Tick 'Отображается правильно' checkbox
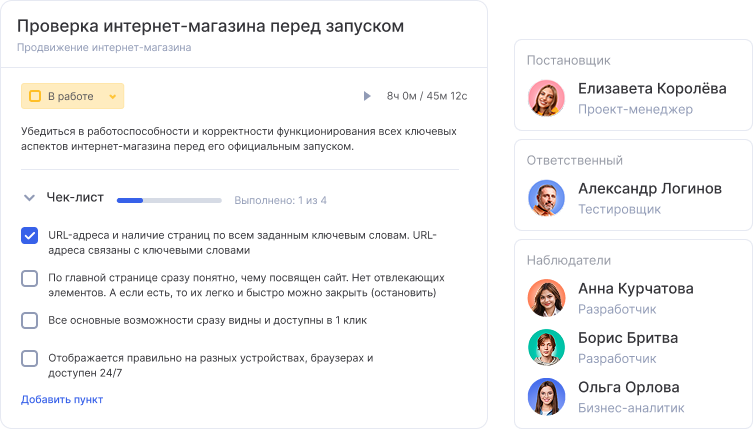The image size is (753, 429). point(30,358)
